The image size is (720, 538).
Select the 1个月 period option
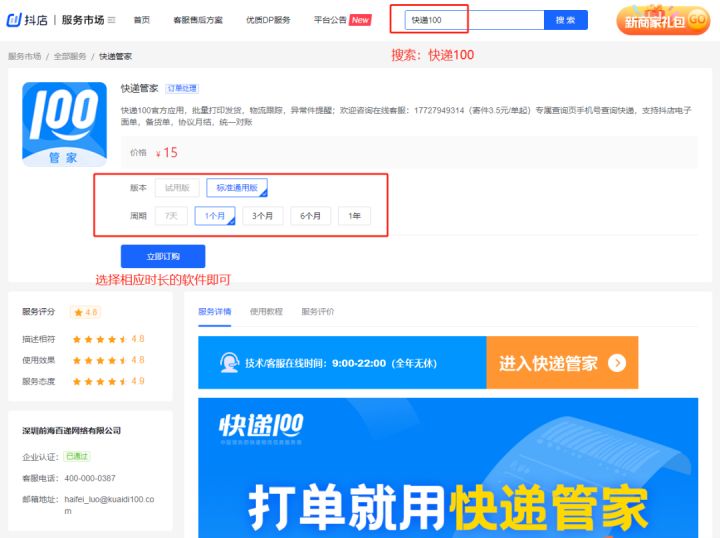tap(215, 216)
